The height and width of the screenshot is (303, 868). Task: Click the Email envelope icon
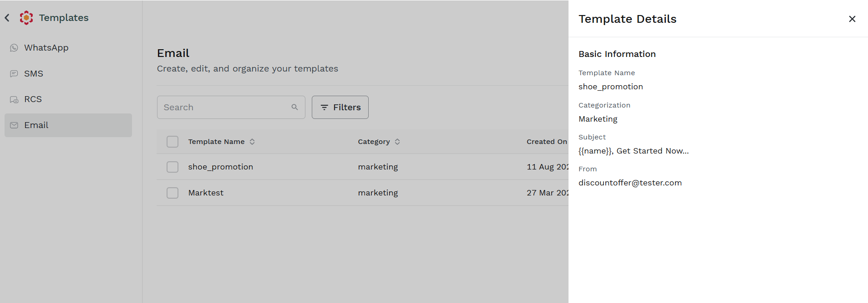point(14,125)
